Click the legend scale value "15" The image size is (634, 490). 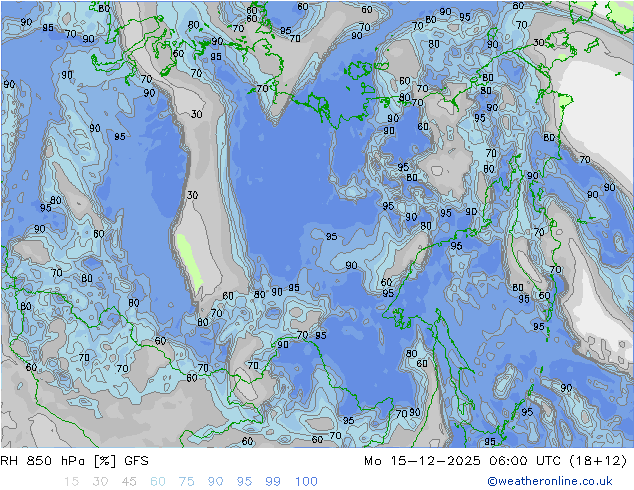(x=71, y=482)
